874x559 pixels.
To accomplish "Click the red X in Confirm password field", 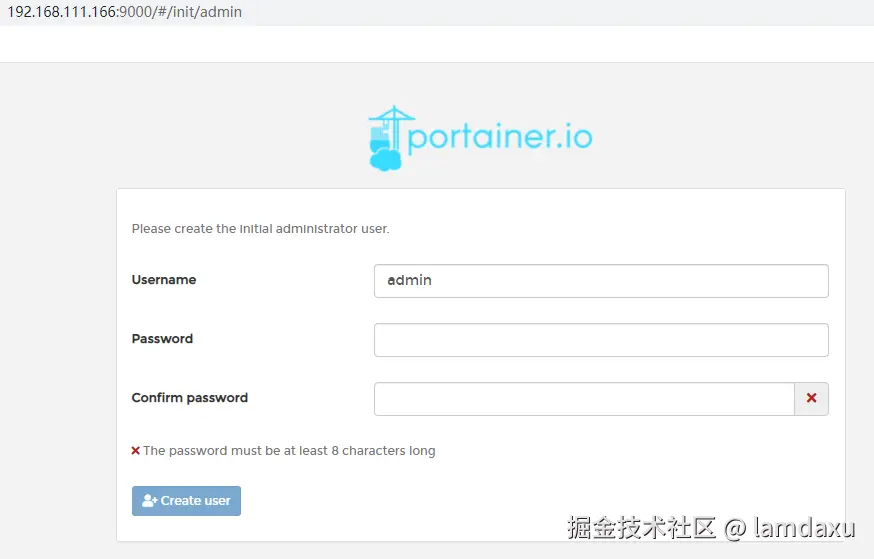I will (x=811, y=398).
